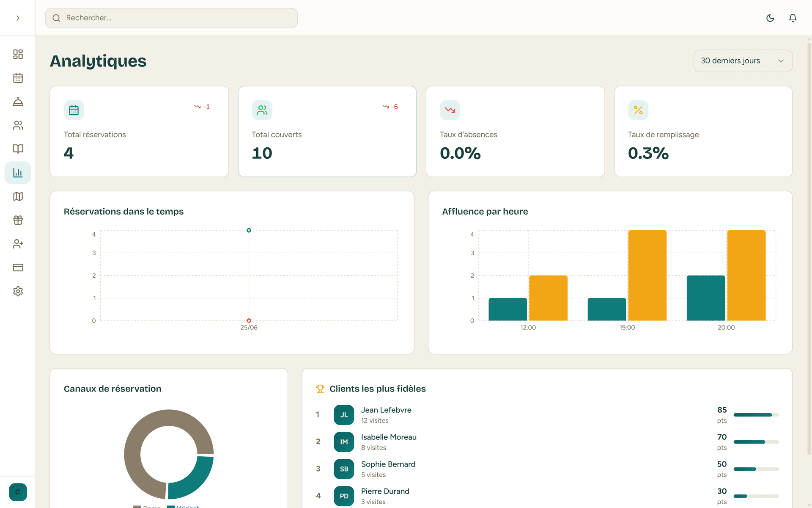This screenshot has height=508, width=812.
Task: Click the Analytiques page heading
Action: click(98, 61)
